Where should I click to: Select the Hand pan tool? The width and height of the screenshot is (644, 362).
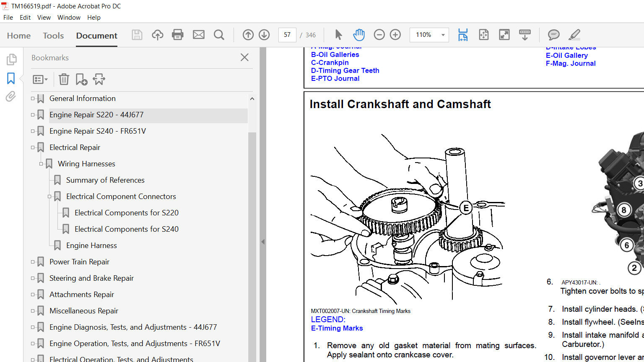359,35
